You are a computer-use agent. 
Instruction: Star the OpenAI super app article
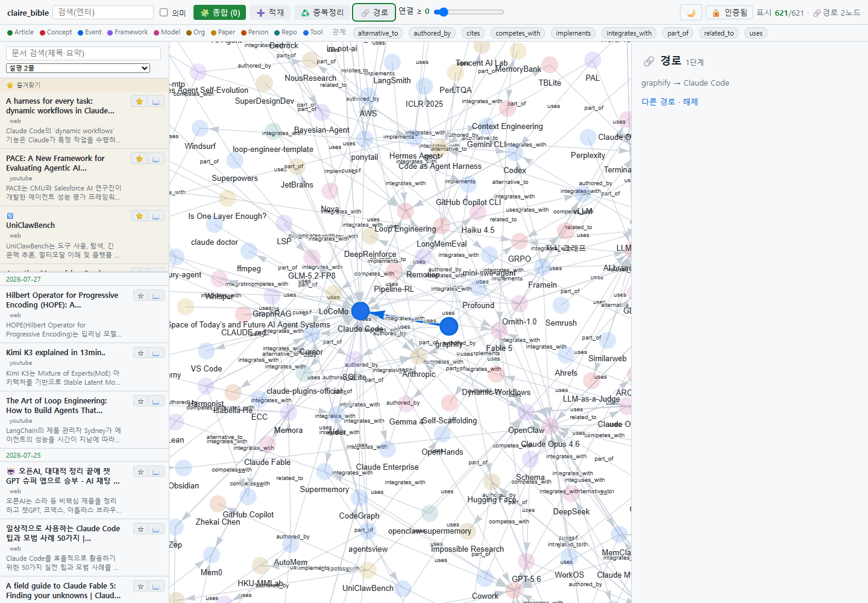pos(140,472)
